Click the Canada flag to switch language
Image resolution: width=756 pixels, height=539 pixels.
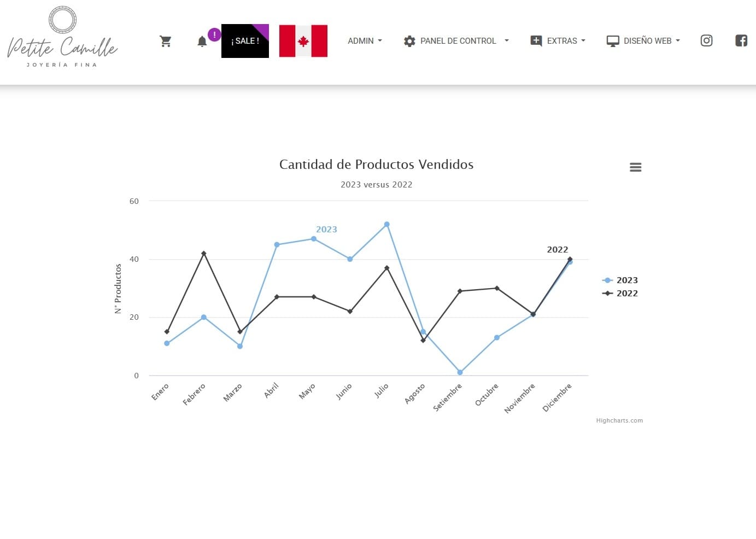tap(303, 40)
